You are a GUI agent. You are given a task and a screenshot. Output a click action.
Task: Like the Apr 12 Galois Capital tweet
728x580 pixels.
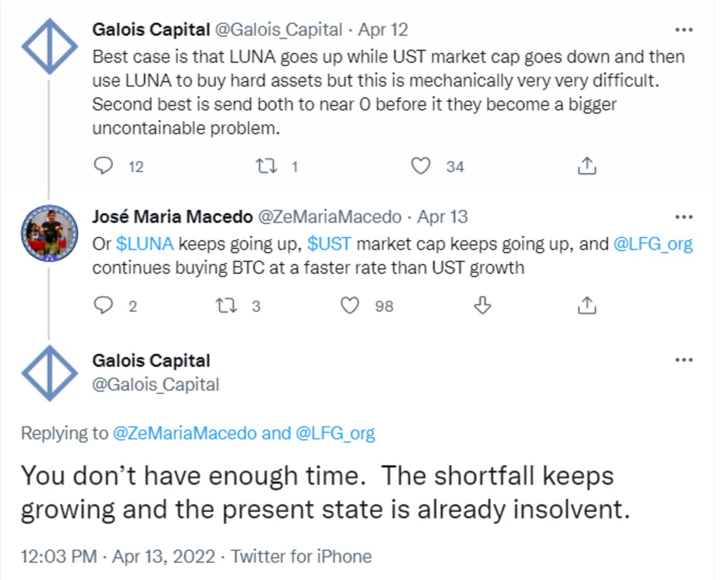(x=421, y=166)
